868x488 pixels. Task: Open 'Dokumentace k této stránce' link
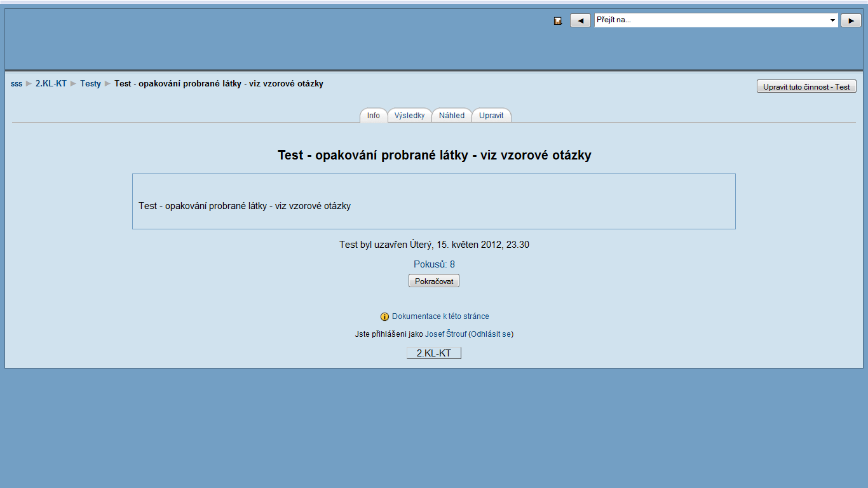coord(440,316)
